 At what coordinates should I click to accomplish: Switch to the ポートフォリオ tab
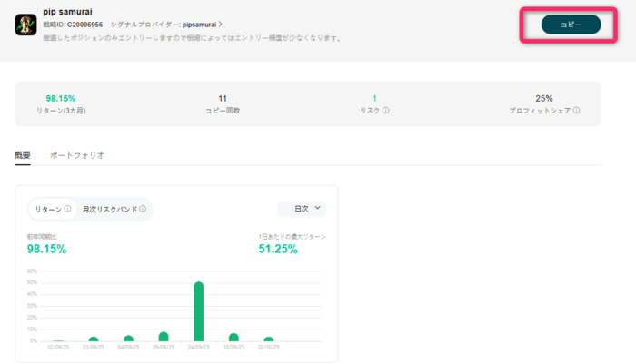click(77, 155)
